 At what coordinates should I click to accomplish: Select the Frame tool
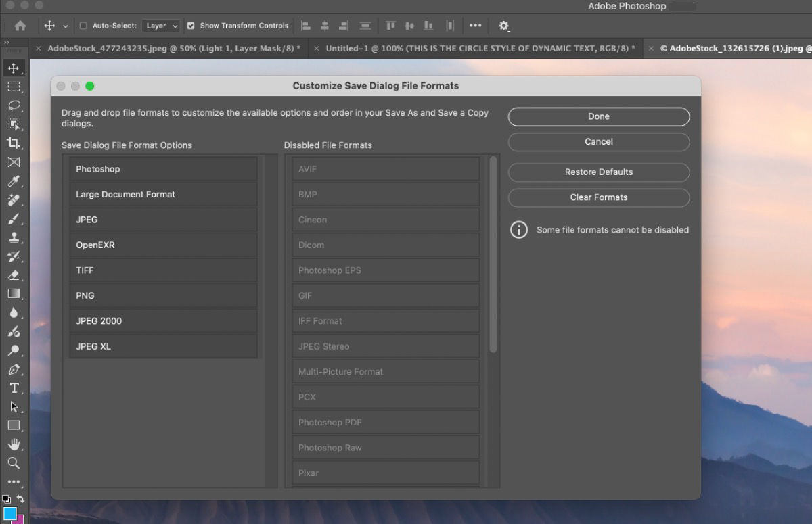(14, 162)
